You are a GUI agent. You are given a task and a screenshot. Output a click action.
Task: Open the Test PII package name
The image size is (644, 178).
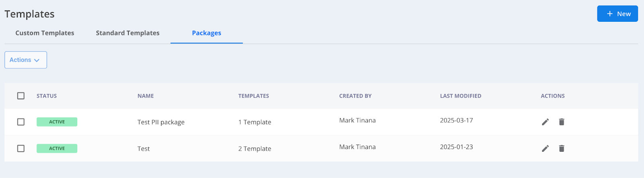(161, 122)
